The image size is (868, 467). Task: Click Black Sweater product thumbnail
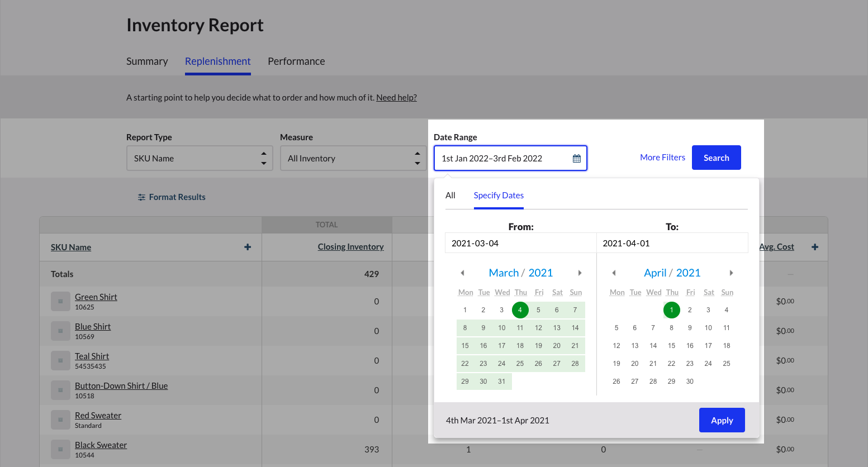click(x=60, y=449)
